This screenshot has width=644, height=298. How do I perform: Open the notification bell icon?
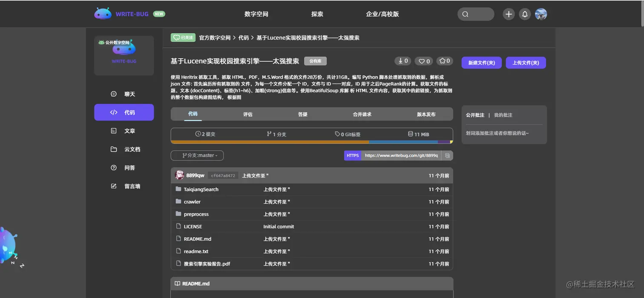pos(524,14)
